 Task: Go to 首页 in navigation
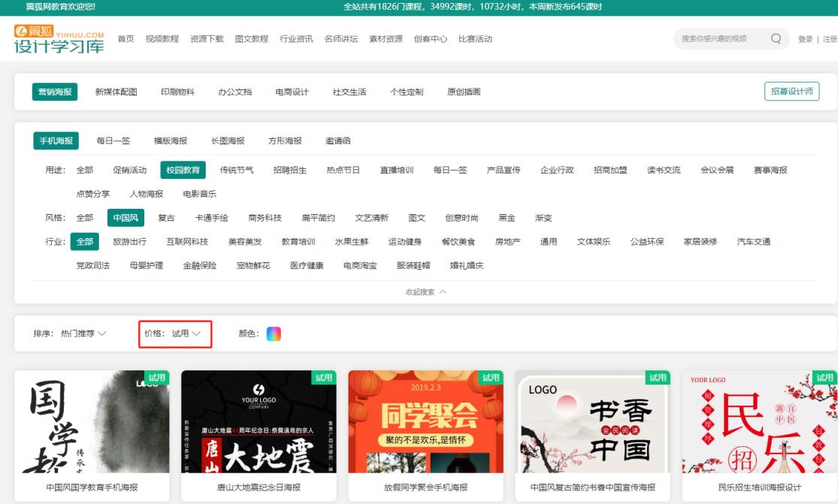click(126, 39)
